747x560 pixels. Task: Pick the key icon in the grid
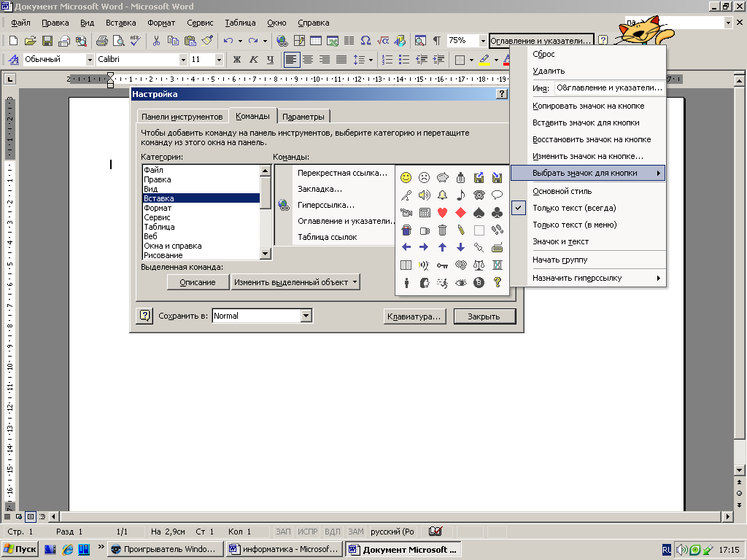tap(442, 265)
